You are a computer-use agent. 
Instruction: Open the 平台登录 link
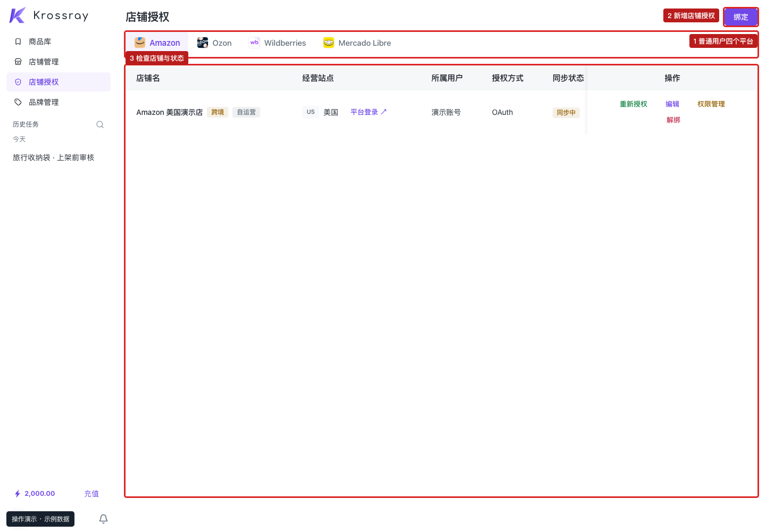point(369,112)
